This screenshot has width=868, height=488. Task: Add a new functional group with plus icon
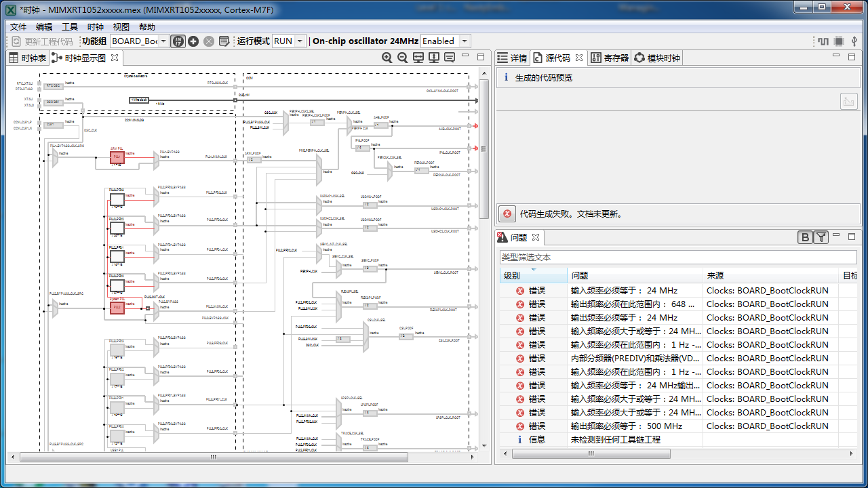click(193, 41)
